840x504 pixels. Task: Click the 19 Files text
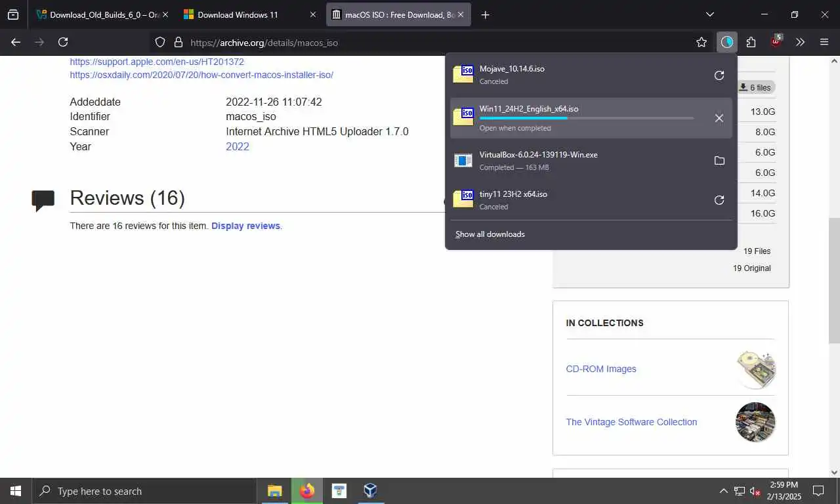click(757, 251)
